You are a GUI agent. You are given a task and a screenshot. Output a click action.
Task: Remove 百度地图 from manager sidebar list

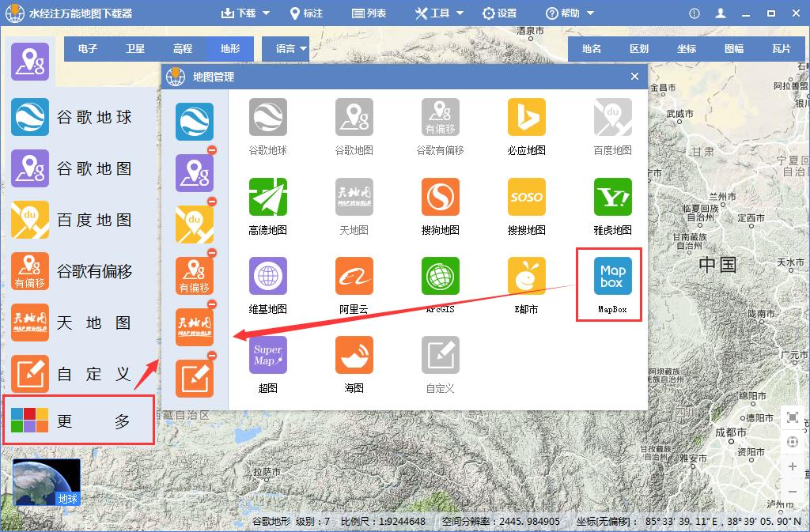(x=212, y=202)
